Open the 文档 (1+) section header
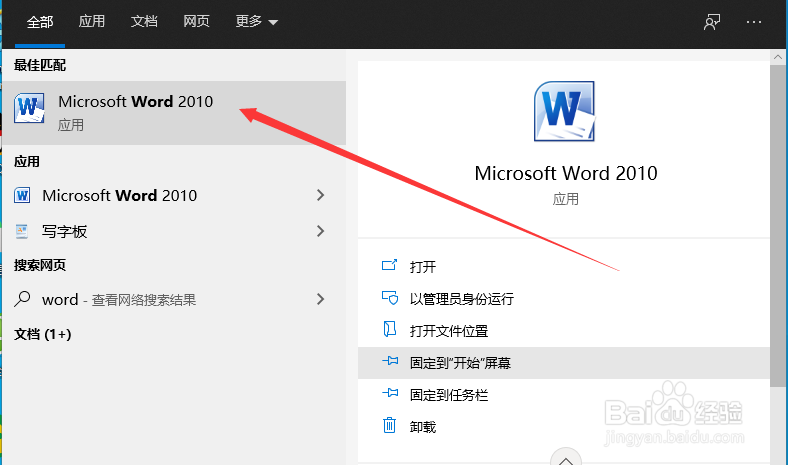 [43, 334]
